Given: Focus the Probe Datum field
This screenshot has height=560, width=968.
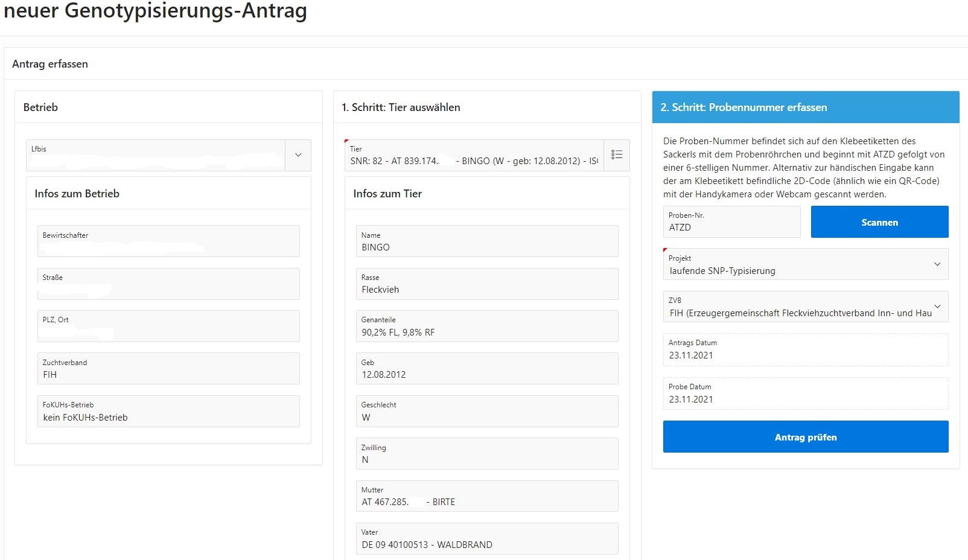Looking at the screenshot, I should pos(805,394).
